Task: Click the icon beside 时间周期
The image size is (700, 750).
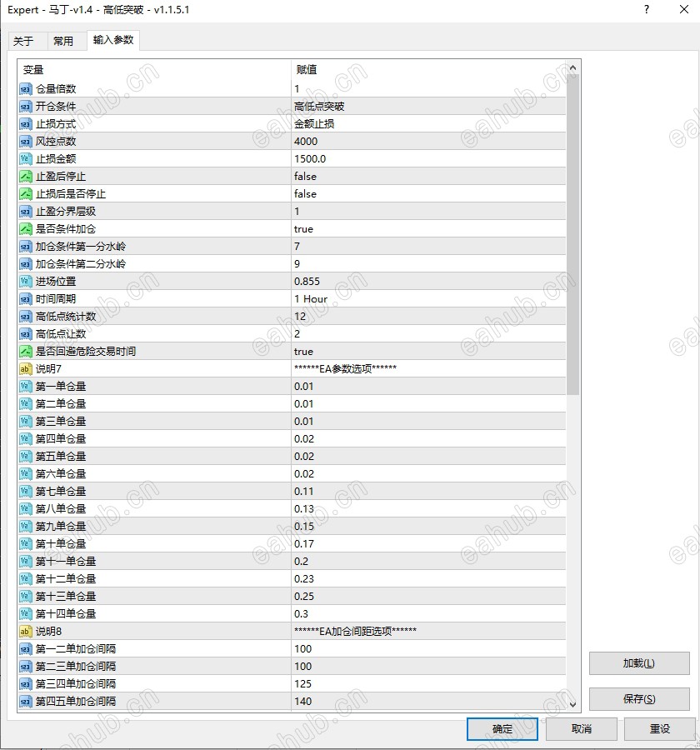Action: pyautogui.click(x=25, y=299)
